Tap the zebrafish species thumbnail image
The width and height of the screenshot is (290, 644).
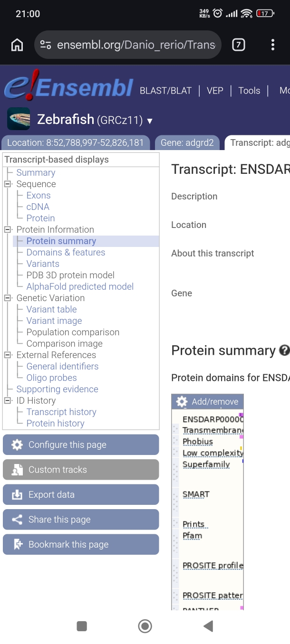(19, 119)
